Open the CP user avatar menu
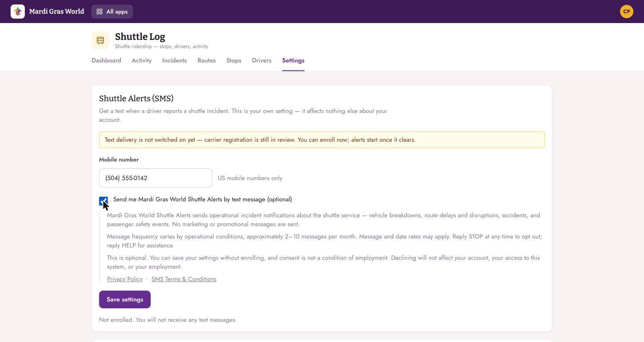The width and height of the screenshot is (644, 342). (x=627, y=12)
